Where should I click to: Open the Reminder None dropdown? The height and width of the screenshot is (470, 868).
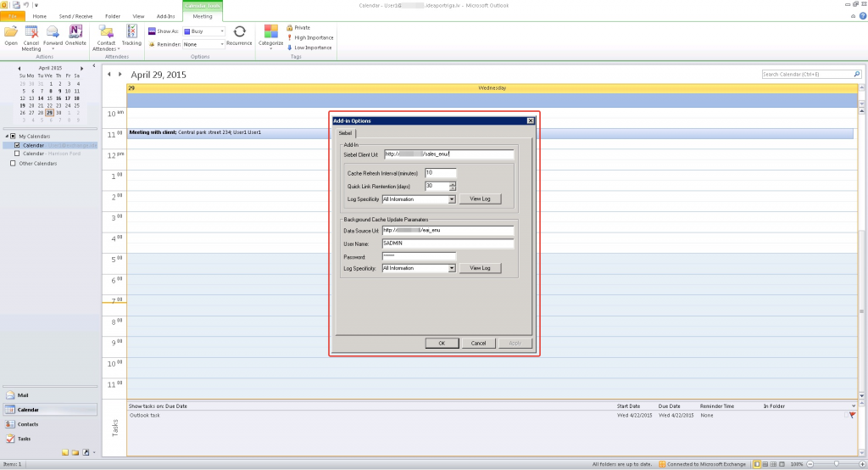[222, 44]
